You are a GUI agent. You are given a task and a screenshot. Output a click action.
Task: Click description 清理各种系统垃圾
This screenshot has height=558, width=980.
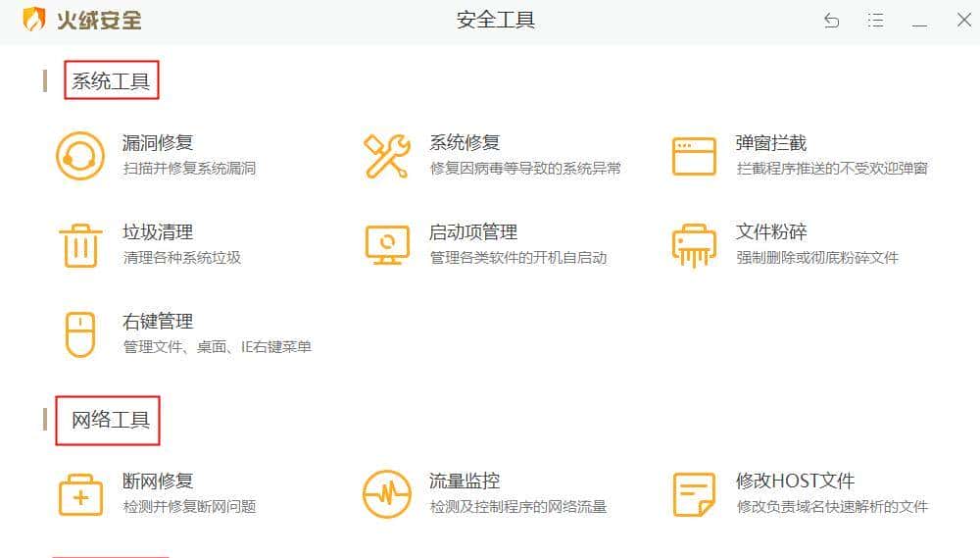point(182,258)
